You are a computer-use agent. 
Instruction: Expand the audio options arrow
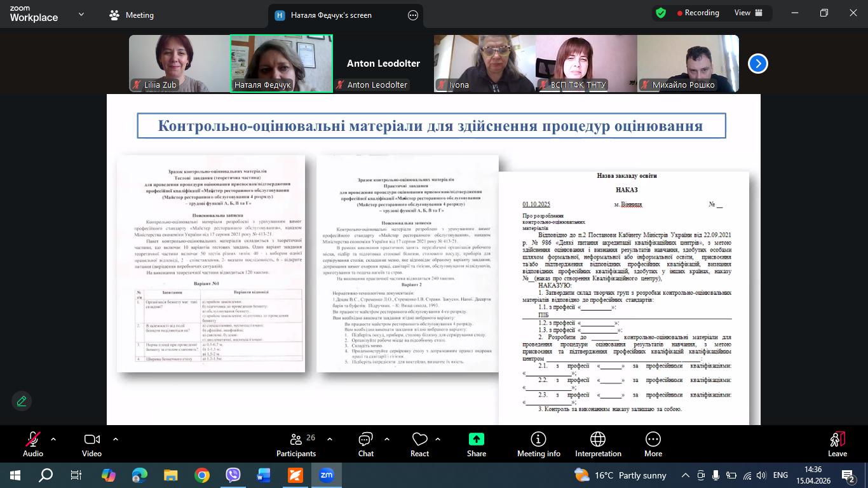(x=53, y=439)
